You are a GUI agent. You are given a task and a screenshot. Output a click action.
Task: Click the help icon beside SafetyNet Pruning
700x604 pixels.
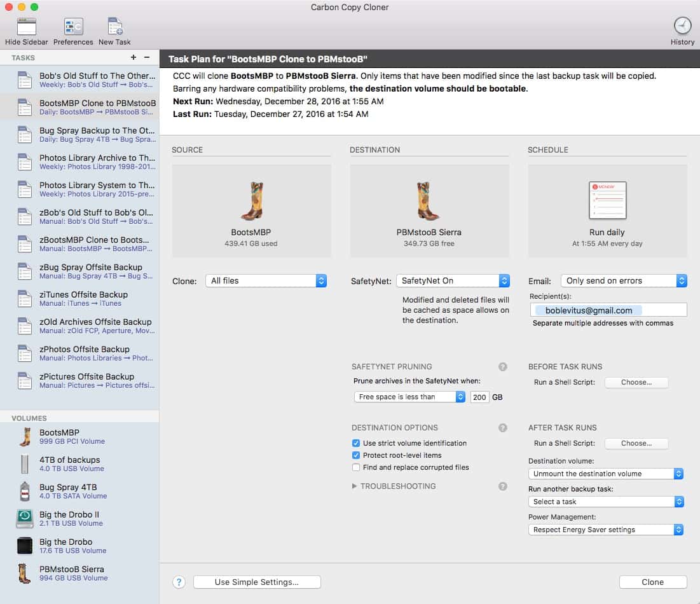[502, 367]
